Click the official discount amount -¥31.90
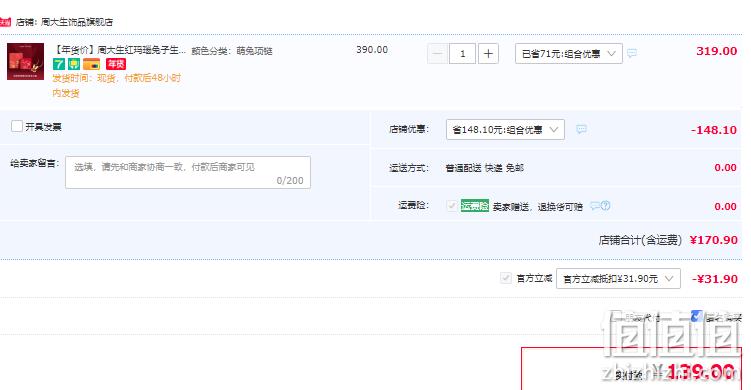The image size is (751, 390). pos(715,279)
